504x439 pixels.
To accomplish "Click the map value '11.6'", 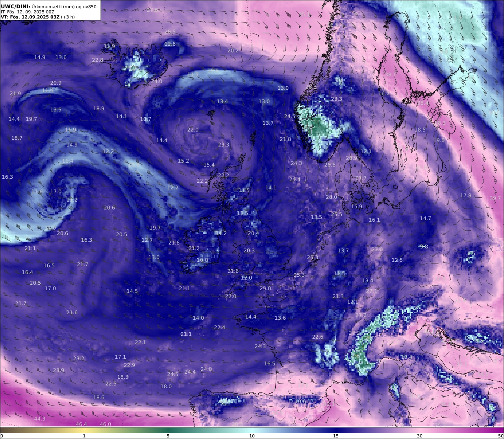I will pyautogui.click(x=37, y=191).
